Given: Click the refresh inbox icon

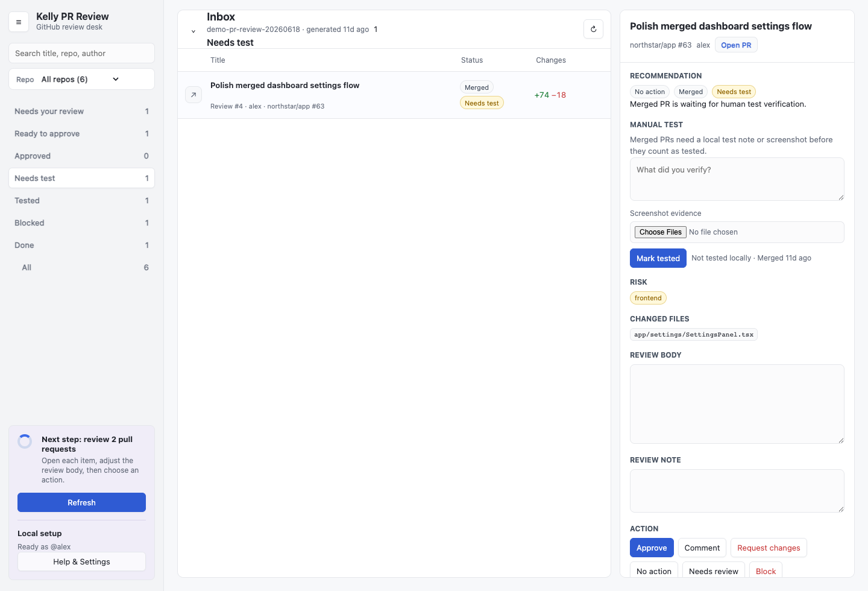Looking at the screenshot, I should coord(593,29).
